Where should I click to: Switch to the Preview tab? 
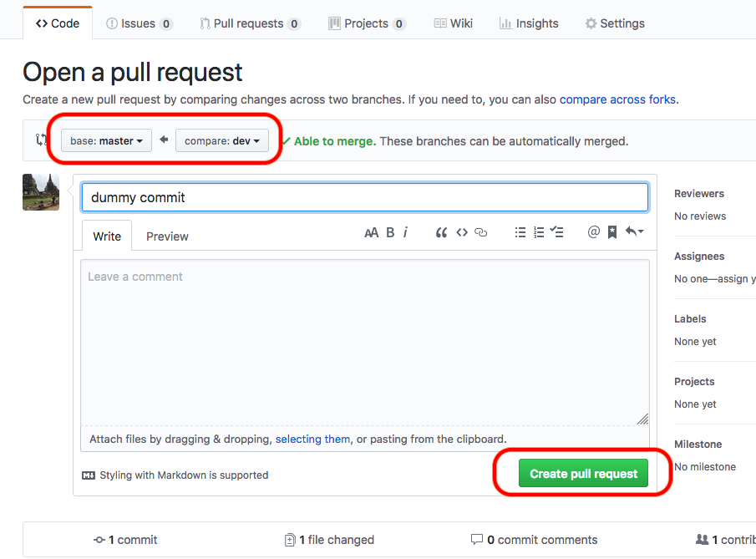click(x=167, y=236)
